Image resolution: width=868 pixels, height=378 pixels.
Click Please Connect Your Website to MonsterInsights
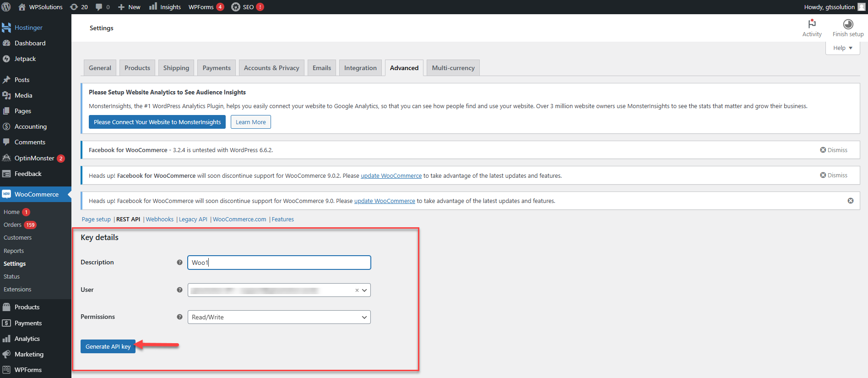tap(157, 122)
